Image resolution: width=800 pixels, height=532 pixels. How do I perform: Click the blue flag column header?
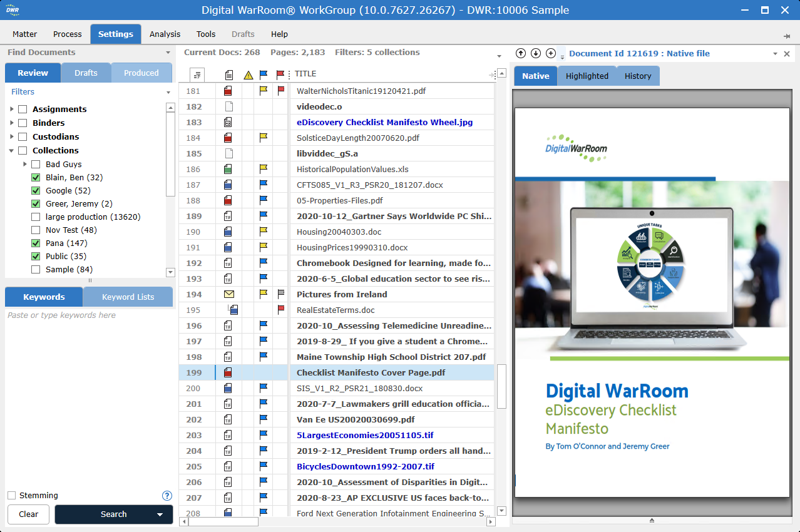click(x=264, y=74)
